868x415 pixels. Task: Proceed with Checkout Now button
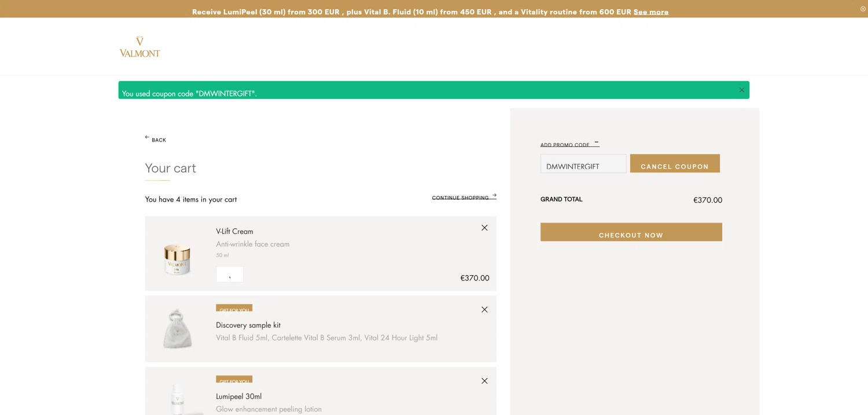(631, 232)
